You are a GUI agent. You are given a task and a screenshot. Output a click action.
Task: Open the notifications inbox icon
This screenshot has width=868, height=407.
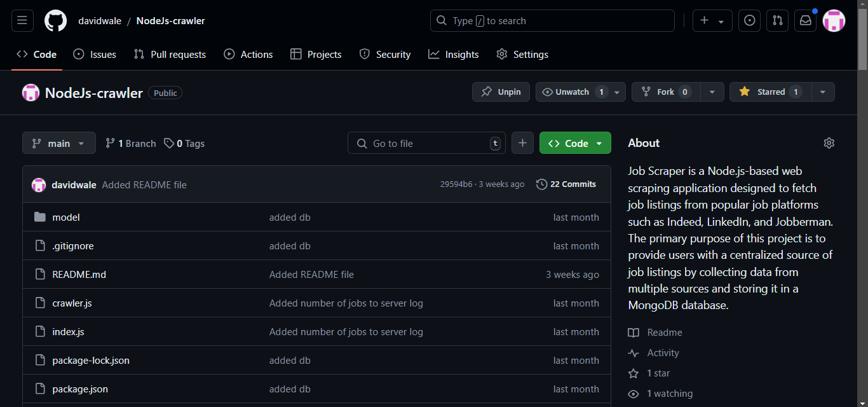point(805,21)
